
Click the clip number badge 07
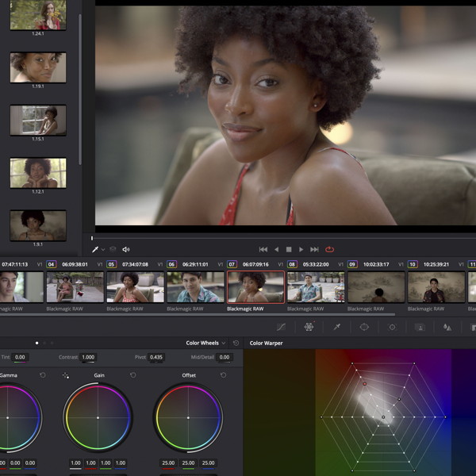pyautogui.click(x=232, y=264)
